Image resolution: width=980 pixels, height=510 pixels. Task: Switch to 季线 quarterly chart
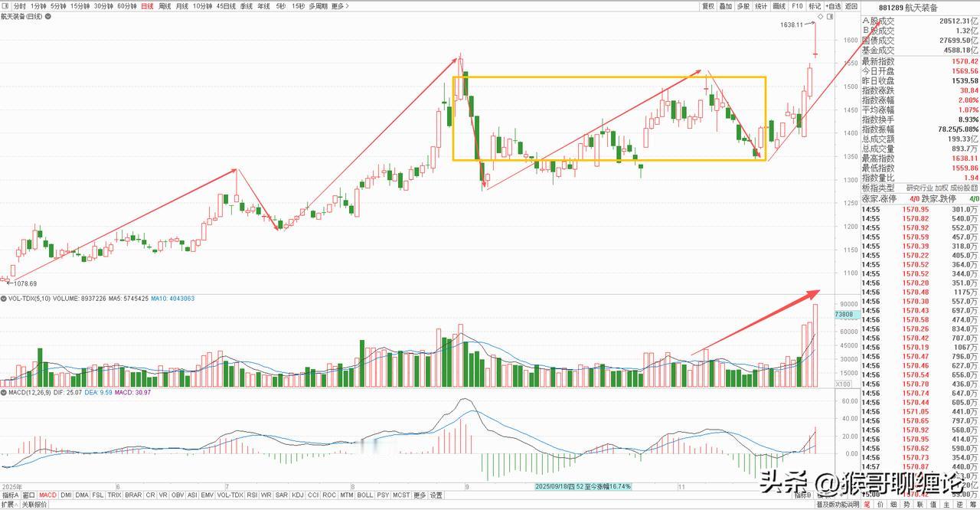click(x=247, y=6)
